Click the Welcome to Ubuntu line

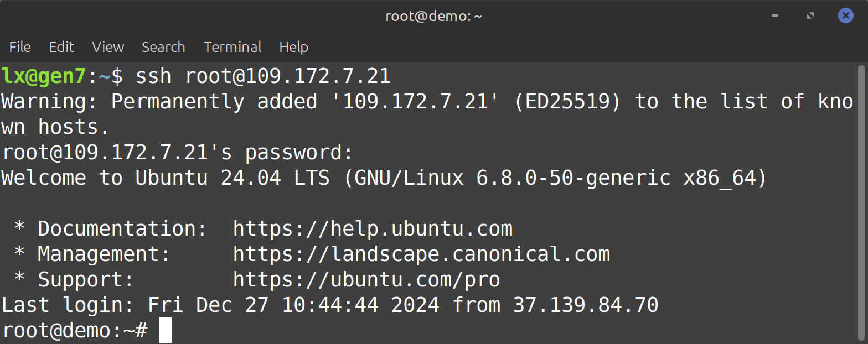click(x=384, y=178)
